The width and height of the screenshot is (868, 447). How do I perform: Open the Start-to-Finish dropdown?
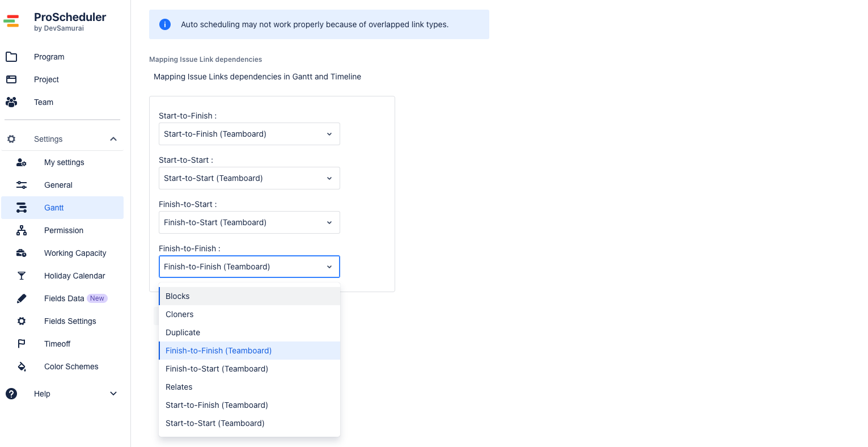(249, 134)
